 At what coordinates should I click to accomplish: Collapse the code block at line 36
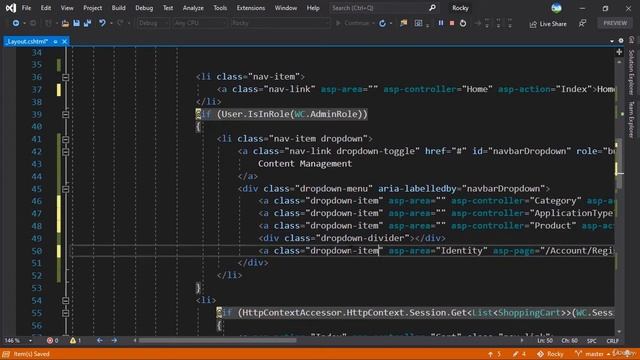coord(65,77)
